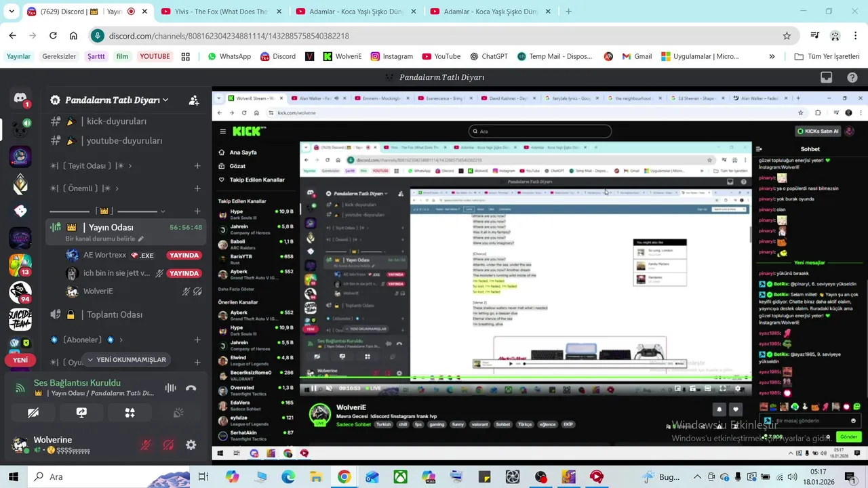Open the Windows Start menu
This screenshot has height=488, width=868.
tap(14, 476)
